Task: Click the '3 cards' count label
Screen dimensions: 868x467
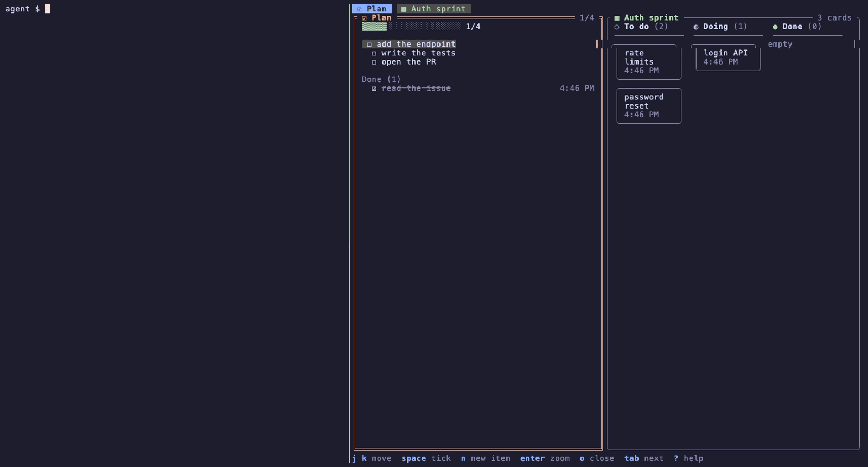Action: 834,18
